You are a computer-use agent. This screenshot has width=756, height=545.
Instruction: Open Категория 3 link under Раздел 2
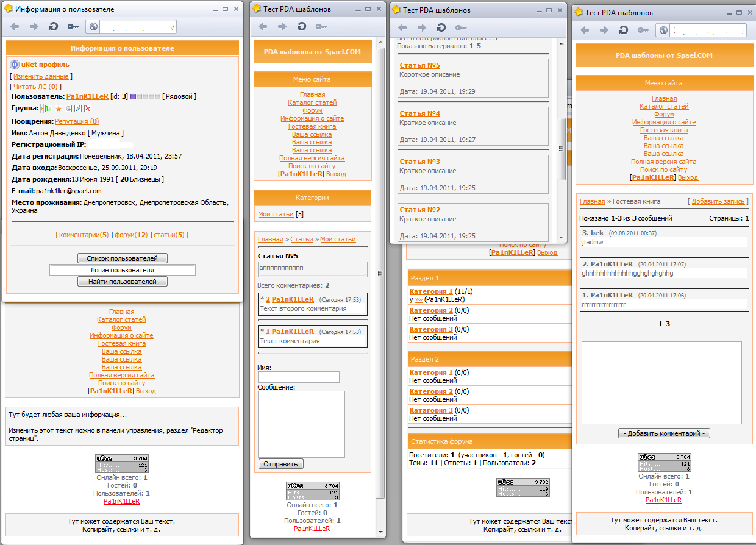coord(431,410)
